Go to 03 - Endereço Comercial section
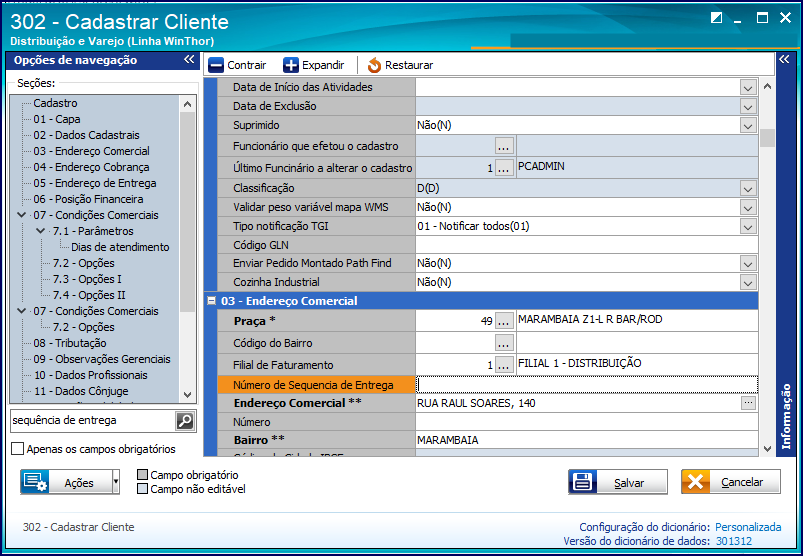 (92, 151)
